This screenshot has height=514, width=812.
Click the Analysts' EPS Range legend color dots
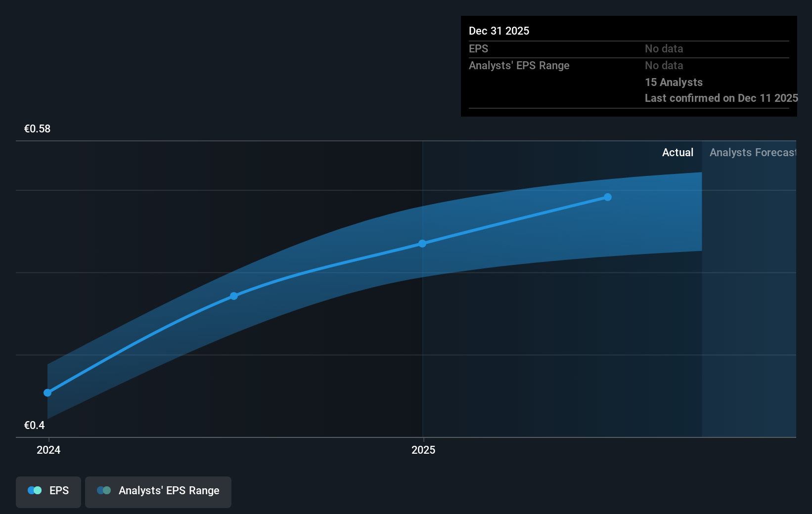104,490
